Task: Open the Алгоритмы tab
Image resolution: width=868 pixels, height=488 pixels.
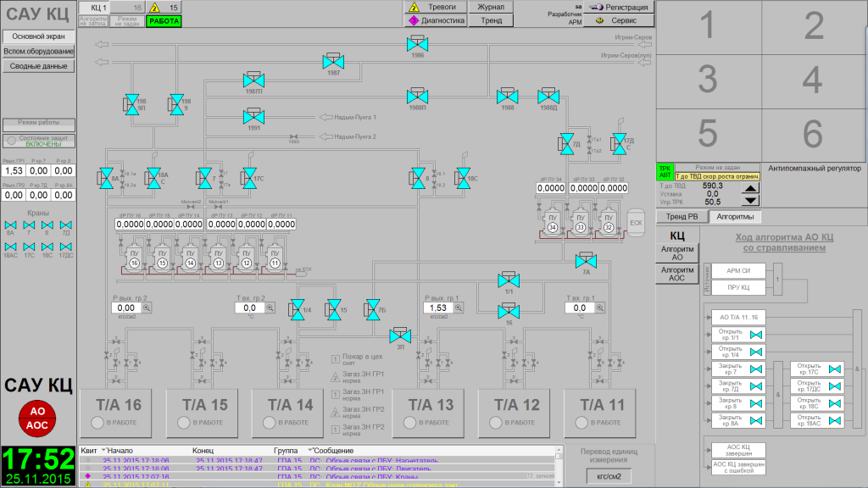Action: click(733, 217)
